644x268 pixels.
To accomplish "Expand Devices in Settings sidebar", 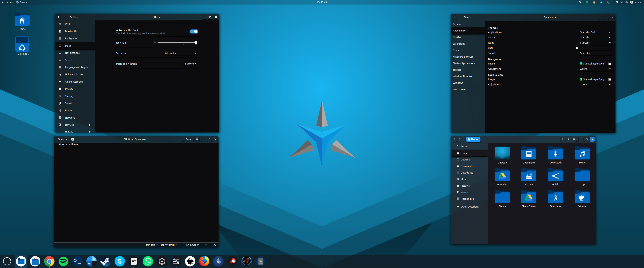I will 75,125.
